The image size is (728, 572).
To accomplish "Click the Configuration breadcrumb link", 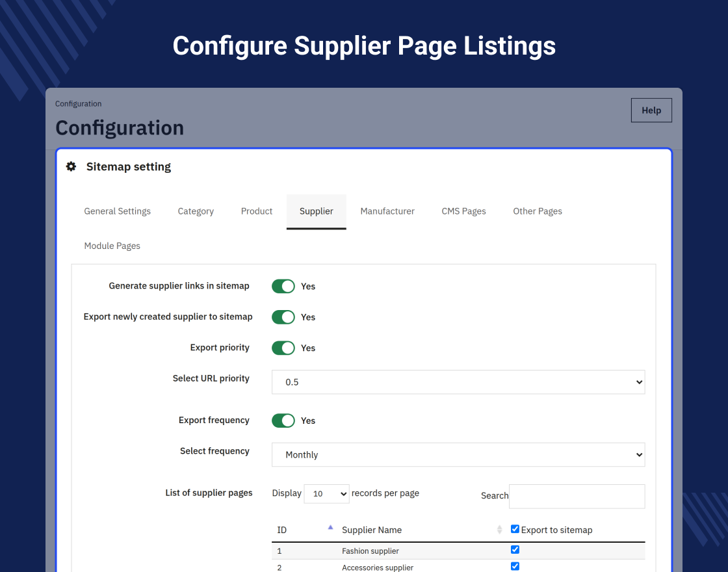I will click(79, 103).
